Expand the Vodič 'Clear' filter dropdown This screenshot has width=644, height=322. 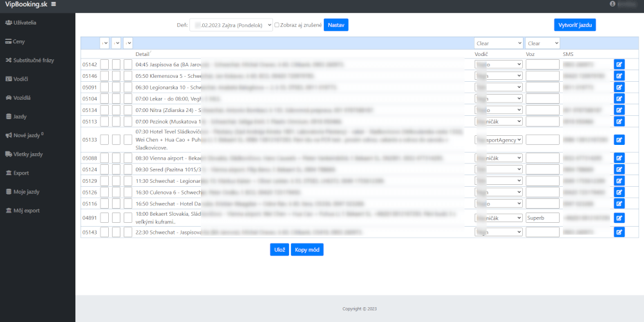click(x=498, y=43)
